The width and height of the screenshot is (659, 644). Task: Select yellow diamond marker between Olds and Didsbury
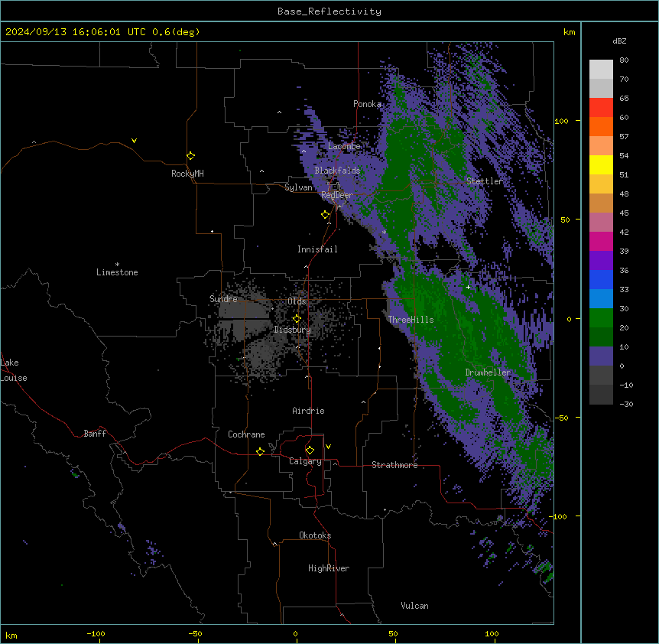pos(297,319)
